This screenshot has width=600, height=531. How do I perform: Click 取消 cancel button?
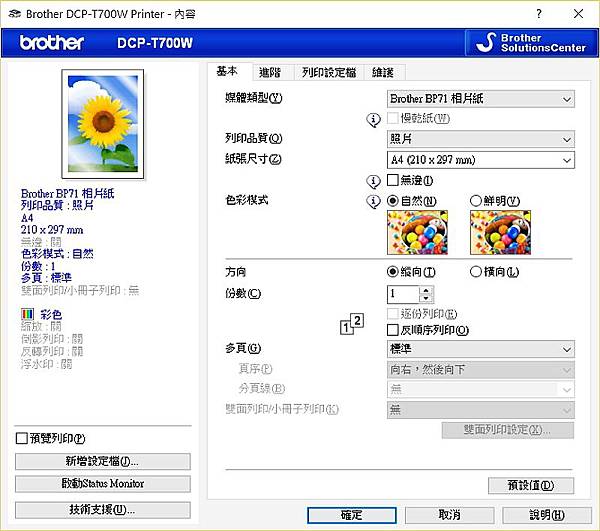(450, 515)
